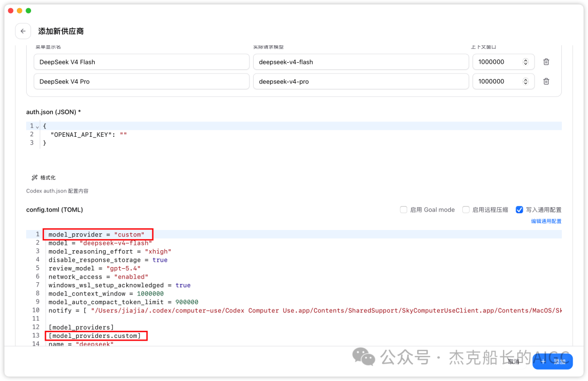
Task: Open the 编辑通用配置 link
Action: click(546, 221)
